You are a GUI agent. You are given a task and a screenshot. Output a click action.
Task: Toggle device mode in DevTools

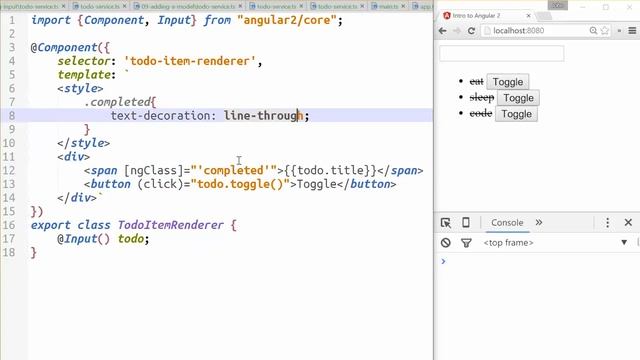[466, 222]
